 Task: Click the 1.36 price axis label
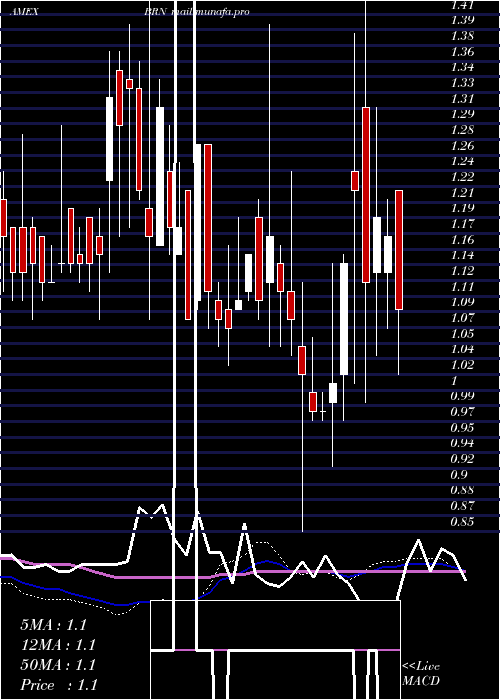pyautogui.click(x=462, y=51)
